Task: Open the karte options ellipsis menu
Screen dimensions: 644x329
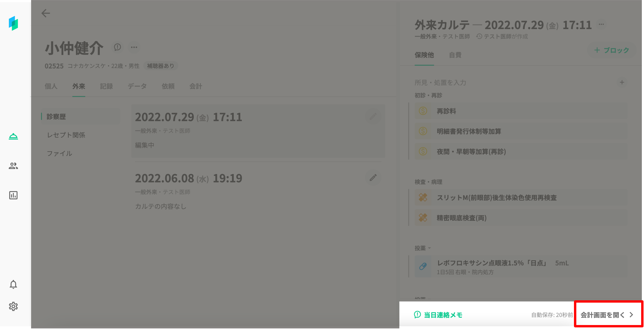Action: click(601, 24)
